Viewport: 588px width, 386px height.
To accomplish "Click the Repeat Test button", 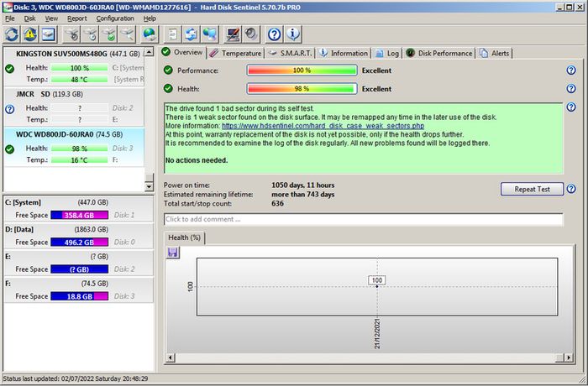I will coord(532,189).
